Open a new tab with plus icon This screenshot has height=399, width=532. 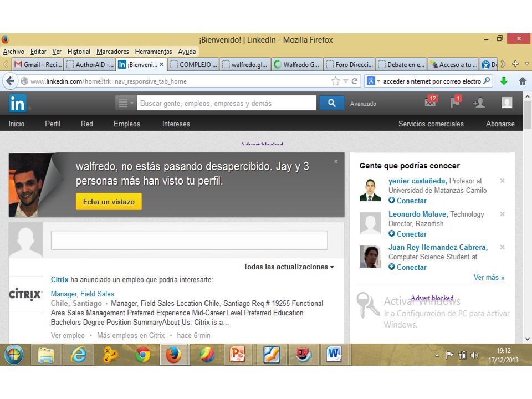click(515, 64)
